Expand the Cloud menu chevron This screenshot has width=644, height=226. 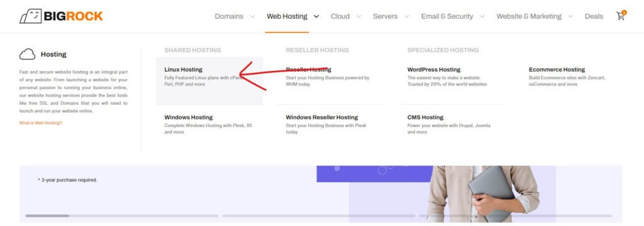click(x=358, y=16)
